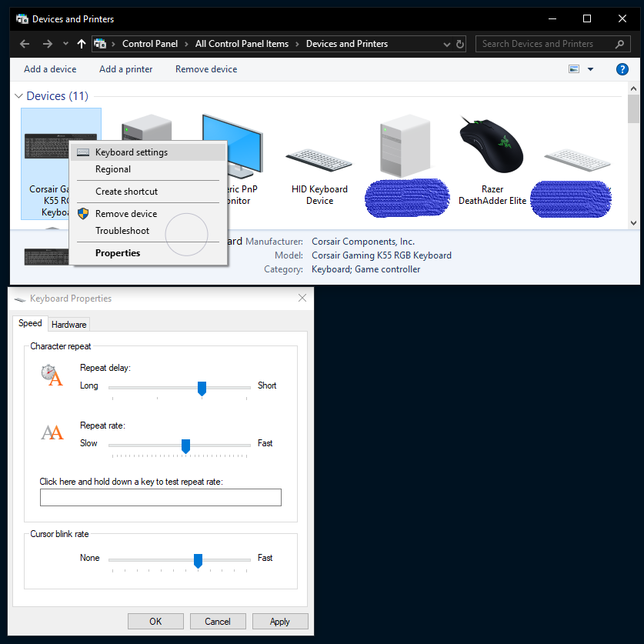
Task: Expand the address bar history dropdown
Action: point(447,45)
